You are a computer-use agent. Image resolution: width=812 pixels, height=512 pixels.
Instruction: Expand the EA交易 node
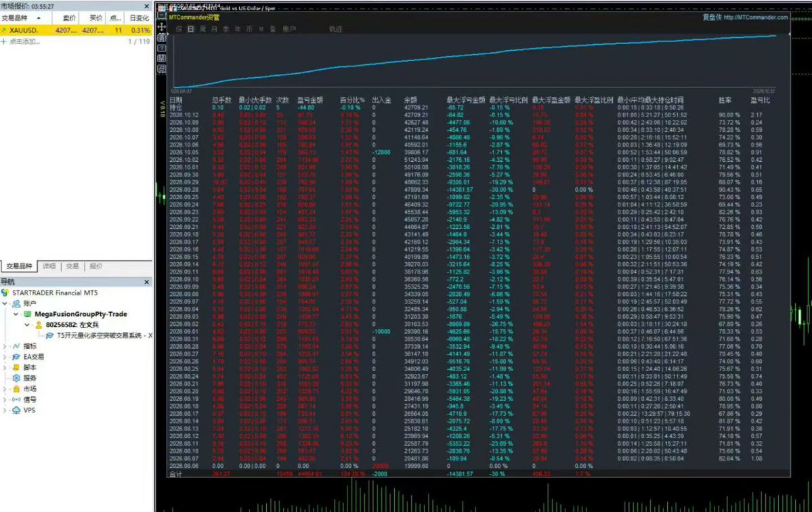(5, 357)
